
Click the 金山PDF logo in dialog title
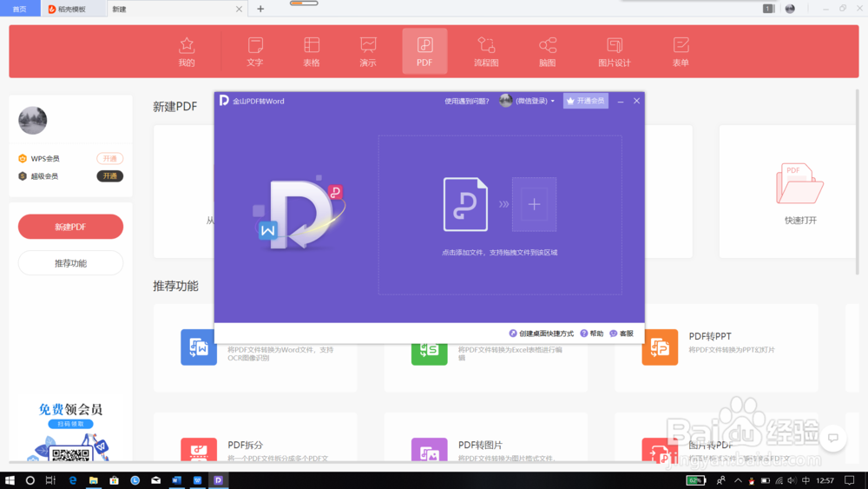tap(224, 100)
